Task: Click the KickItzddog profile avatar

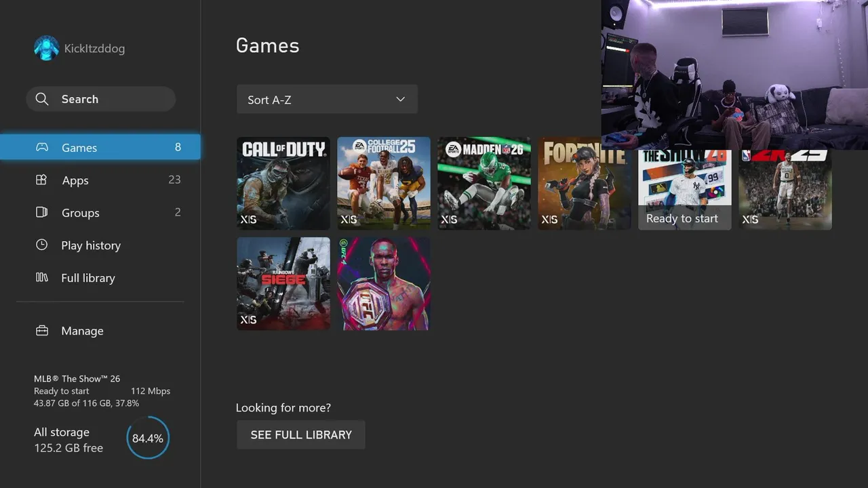Action: pos(47,48)
